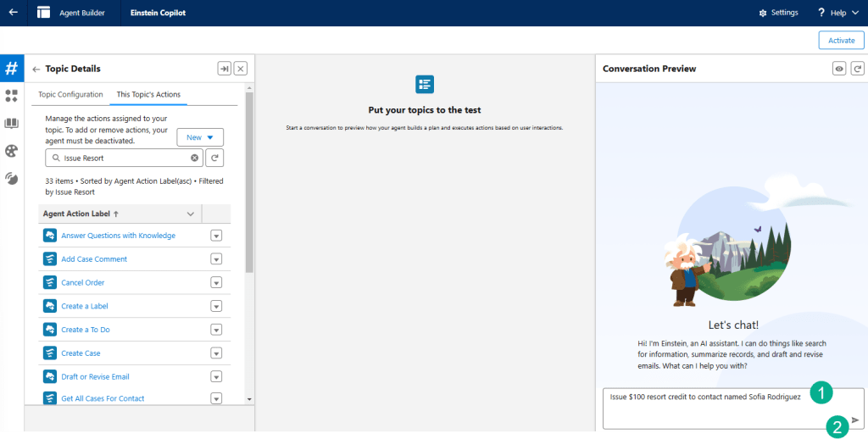Expand the Help menu
Screen dimensions: 868x439
pos(837,13)
